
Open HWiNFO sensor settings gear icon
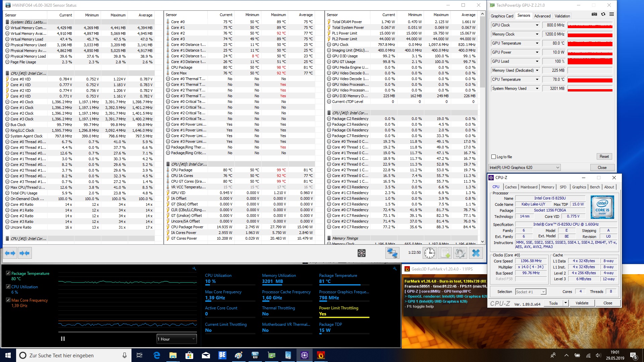tap(460, 253)
